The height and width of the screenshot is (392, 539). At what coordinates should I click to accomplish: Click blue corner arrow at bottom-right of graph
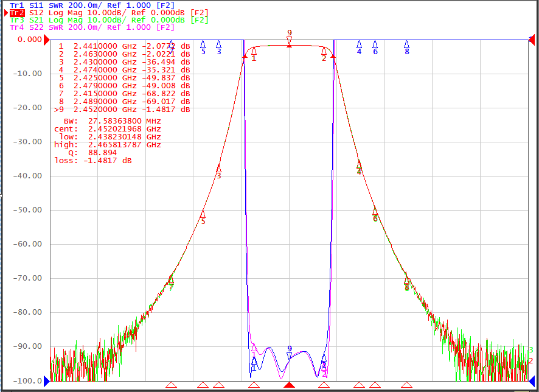(x=532, y=381)
